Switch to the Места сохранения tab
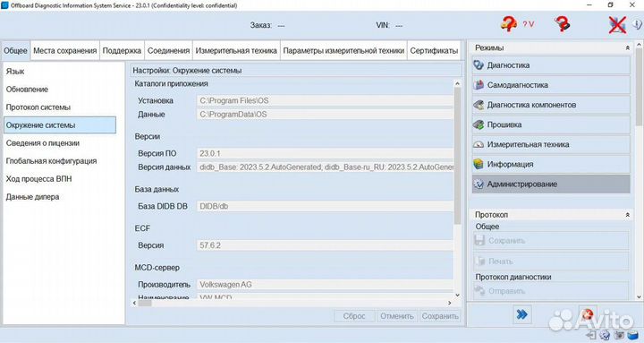The height and width of the screenshot is (343, 644). point(65,50)
